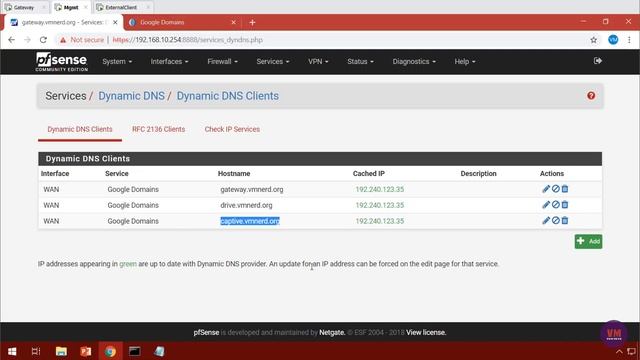The height and width of the screenshot is (360, 640).
Task: Open the Chrome profile avatar
Action: pos(613,40)
